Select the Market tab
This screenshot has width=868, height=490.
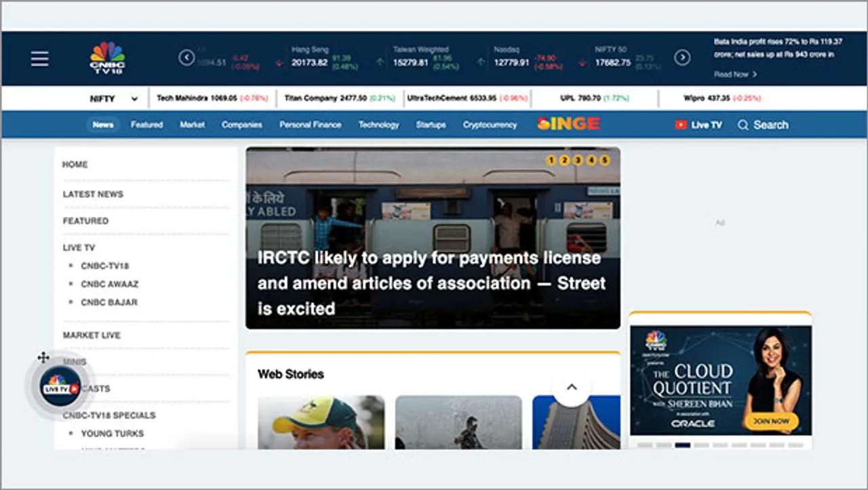[x=193, y=125]
